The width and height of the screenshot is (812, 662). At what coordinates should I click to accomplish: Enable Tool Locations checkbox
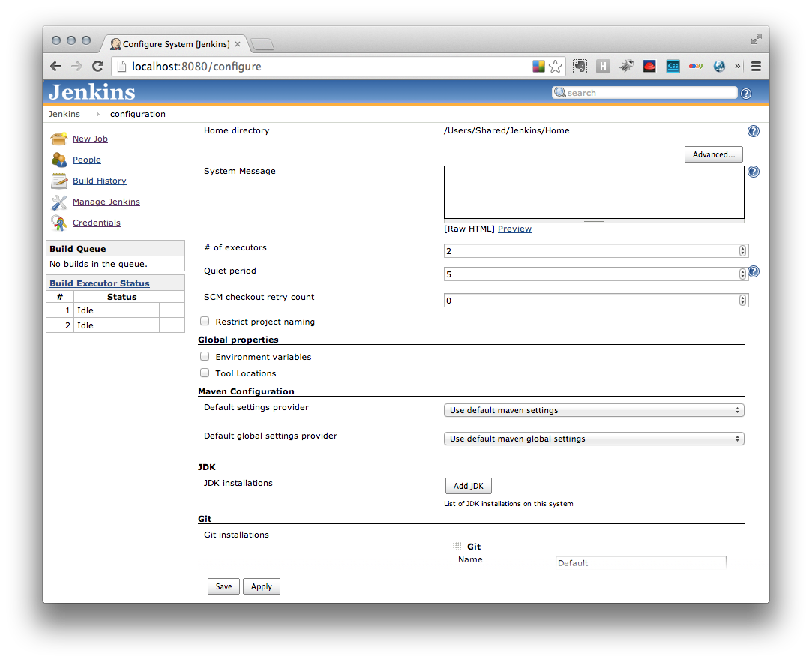205,373
